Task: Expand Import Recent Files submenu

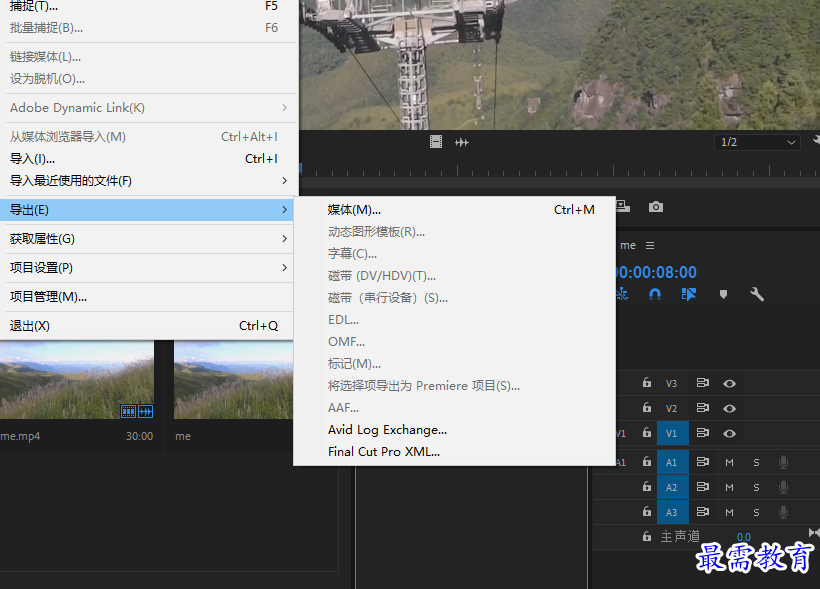Action: click(x=149, y=180)
